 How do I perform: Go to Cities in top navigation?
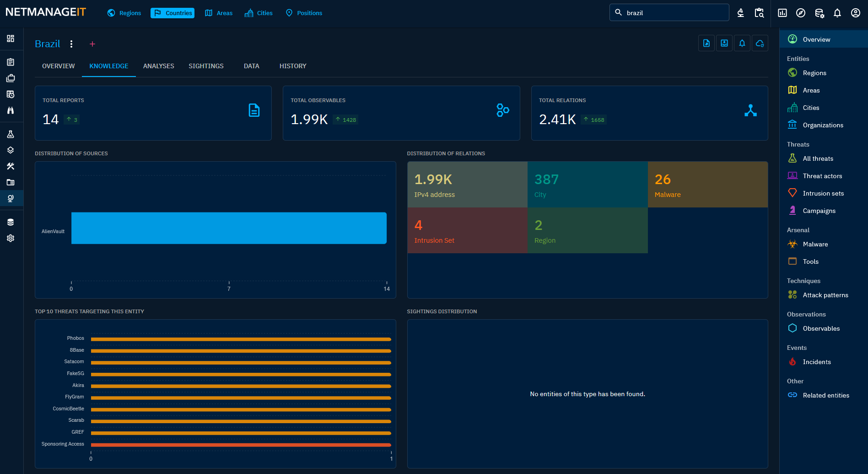tap(259, 13)
